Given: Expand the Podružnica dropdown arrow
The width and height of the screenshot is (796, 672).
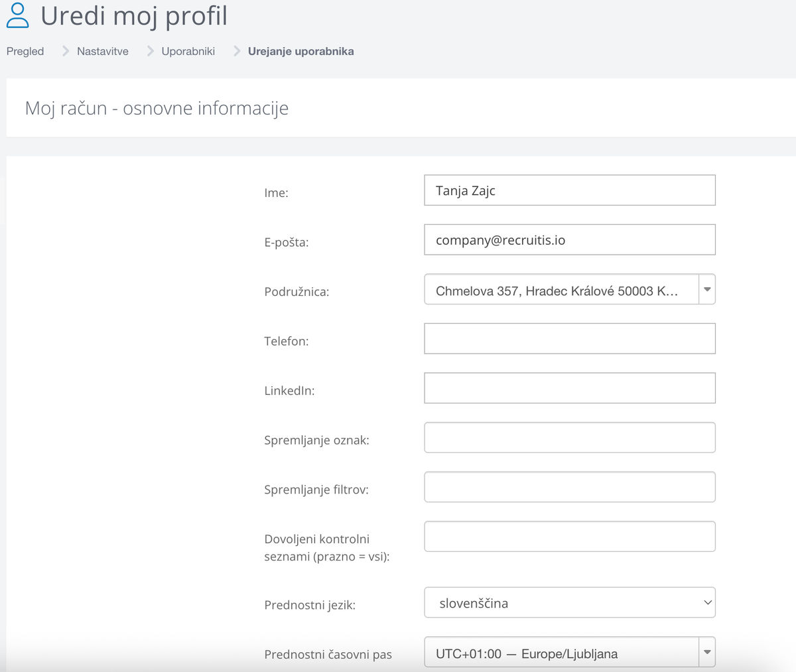Looking at the screenshot, I should coord(707,289).
